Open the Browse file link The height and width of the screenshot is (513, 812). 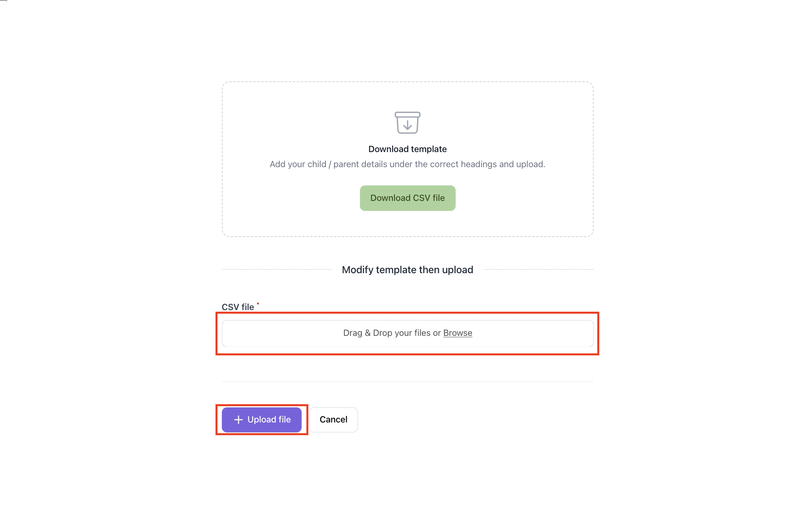point(458,333)
